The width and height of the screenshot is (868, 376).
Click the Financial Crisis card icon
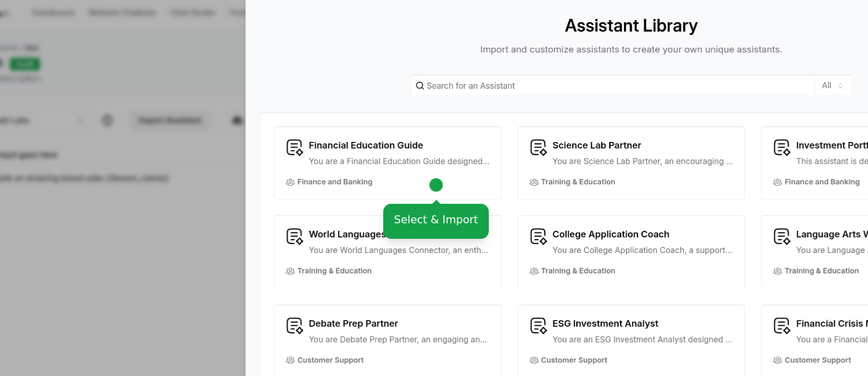(782, 326)
